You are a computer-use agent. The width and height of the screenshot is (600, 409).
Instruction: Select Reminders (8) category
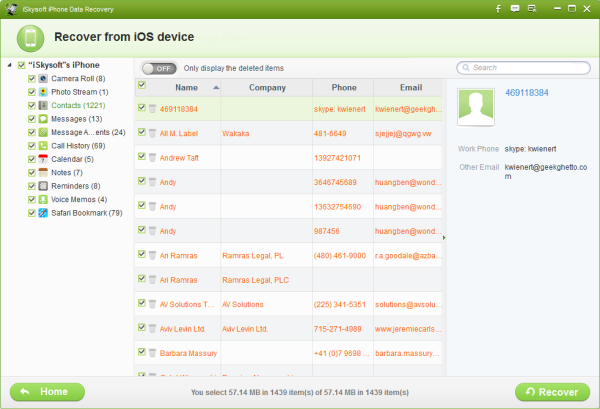click(76, 186)
